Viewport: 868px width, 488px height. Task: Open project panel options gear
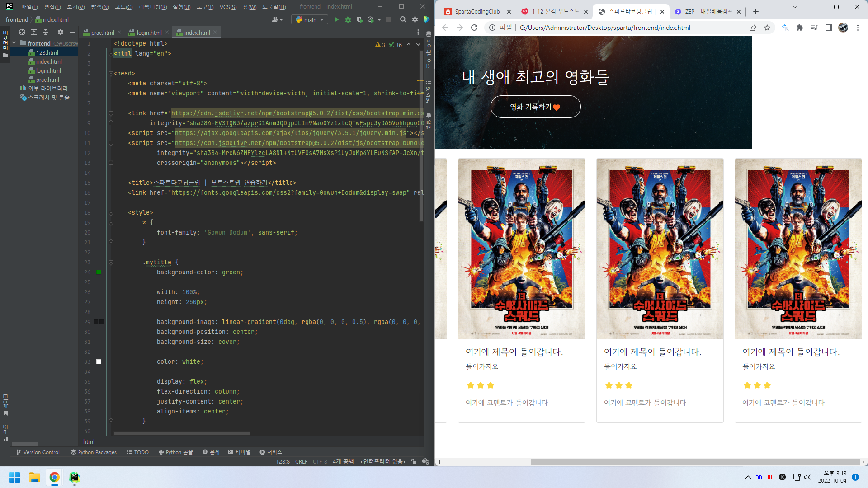tap(61, 32)
